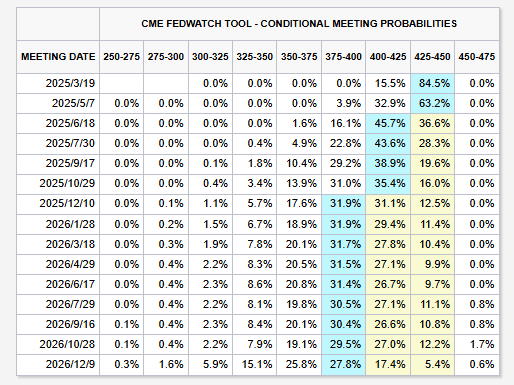Select the 2025/3/19 meeting date row

258,83
